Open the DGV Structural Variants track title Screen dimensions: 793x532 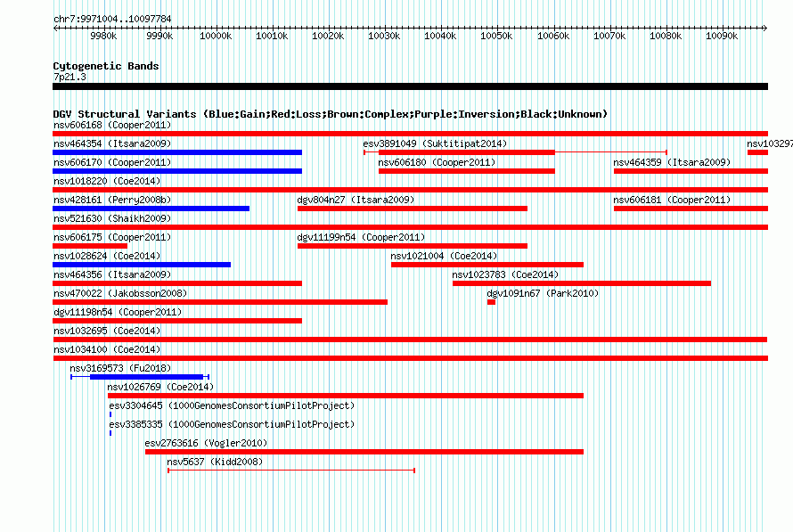coord(331,114)
